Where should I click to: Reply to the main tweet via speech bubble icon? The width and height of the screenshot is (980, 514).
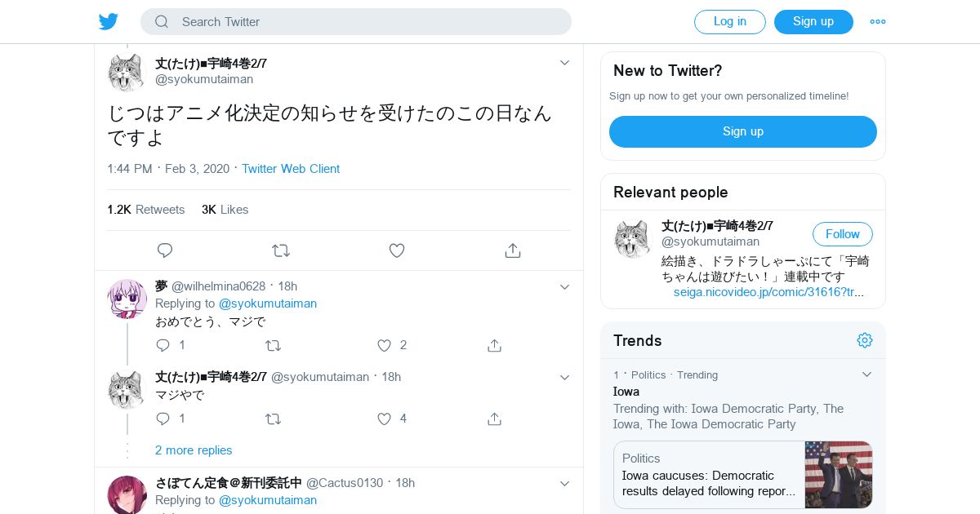(x=165, y=250)
